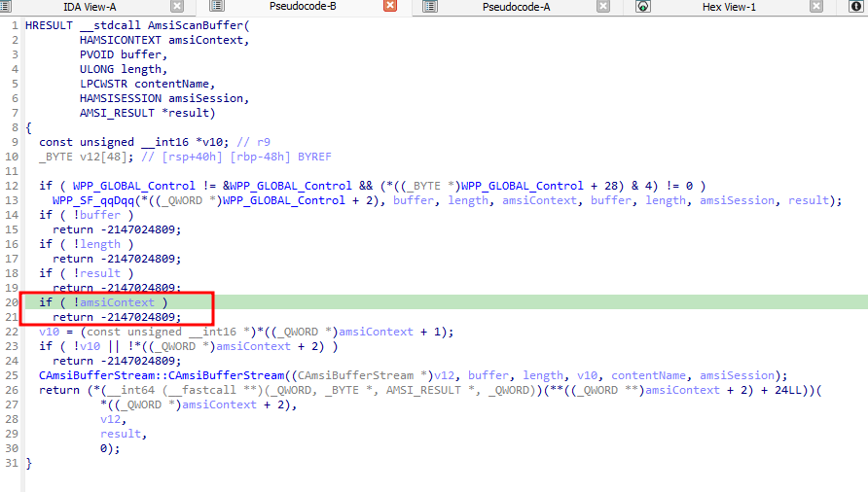The width and height of the screenshot is (868, 492).
Task: Switch to the IDA View-A tab
Action: coord(90,7)
